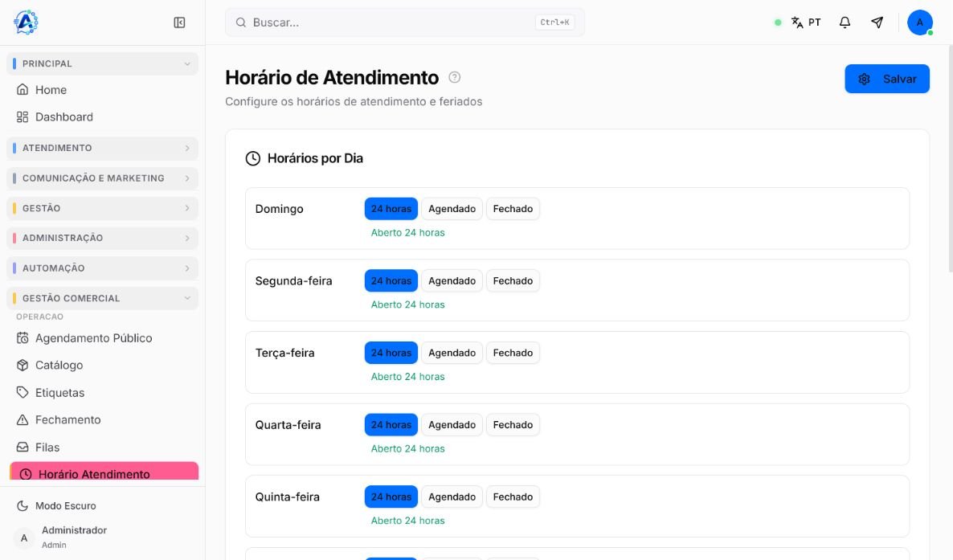Click the Horário Atendimento clock icon
953x560 pixels.
(26, 474)
